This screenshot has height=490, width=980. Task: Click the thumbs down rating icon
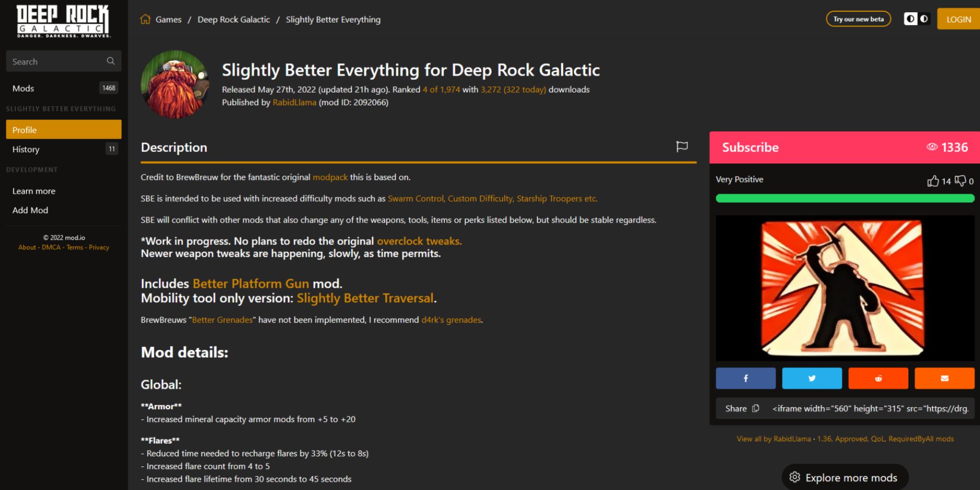(x=960, y=181)
